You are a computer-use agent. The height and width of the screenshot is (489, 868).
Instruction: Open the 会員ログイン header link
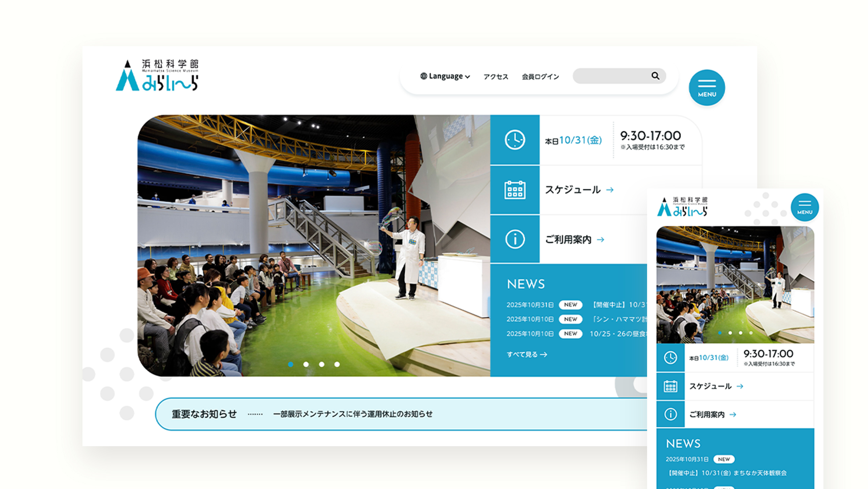tap(540, 77)
